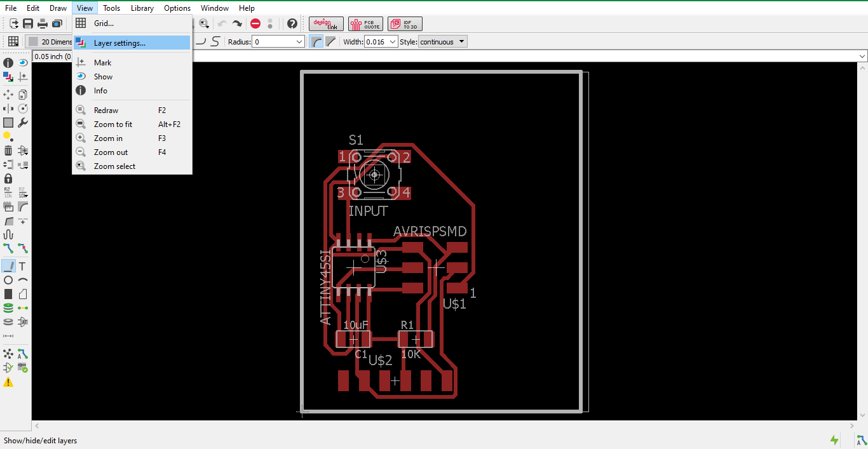Viewport: 868px width, 449px height.
Task: Select the Delete trash can tool
Action: pyautogui.click(x=8, y=151)
